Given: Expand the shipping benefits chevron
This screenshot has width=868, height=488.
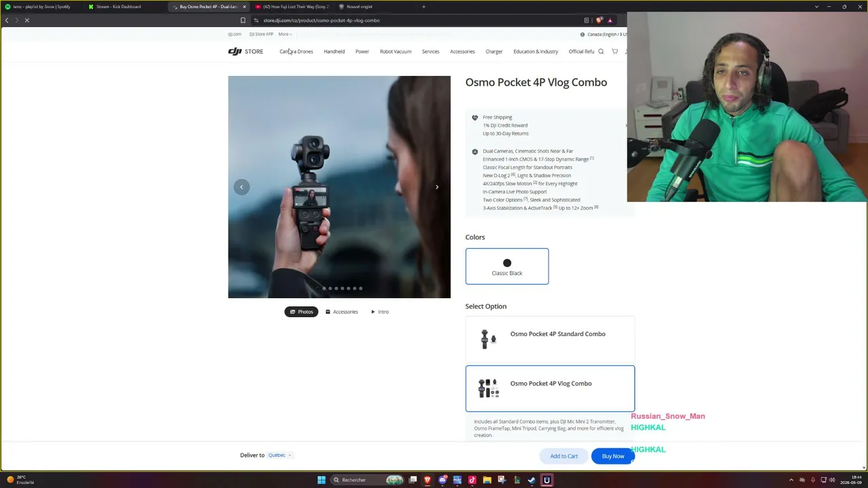Looking at the screenshot, I should coord(626,125).
